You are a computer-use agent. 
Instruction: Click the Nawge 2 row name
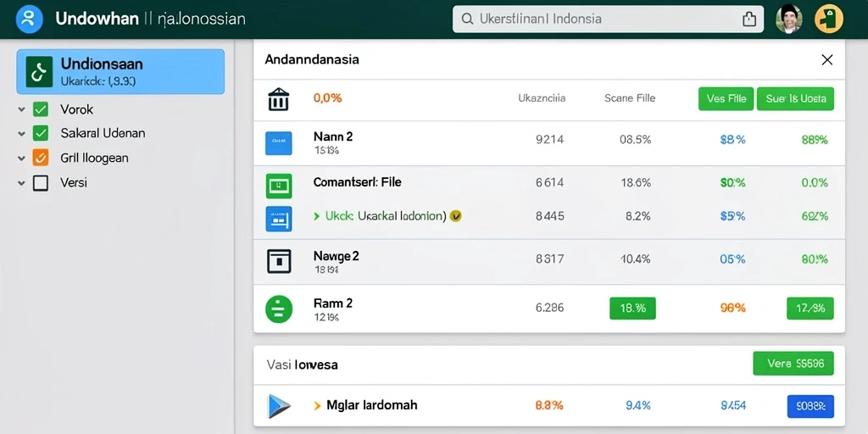pos(336,256)
